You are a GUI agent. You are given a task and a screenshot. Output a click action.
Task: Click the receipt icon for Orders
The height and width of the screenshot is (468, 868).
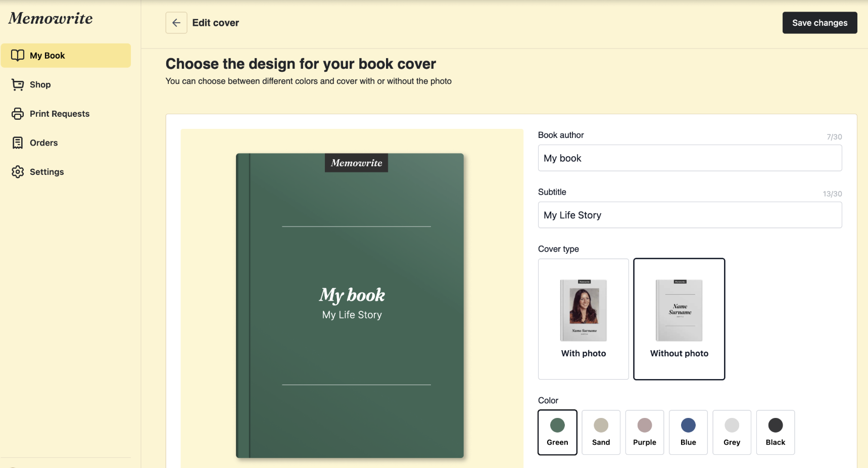[x=18, y=143]
